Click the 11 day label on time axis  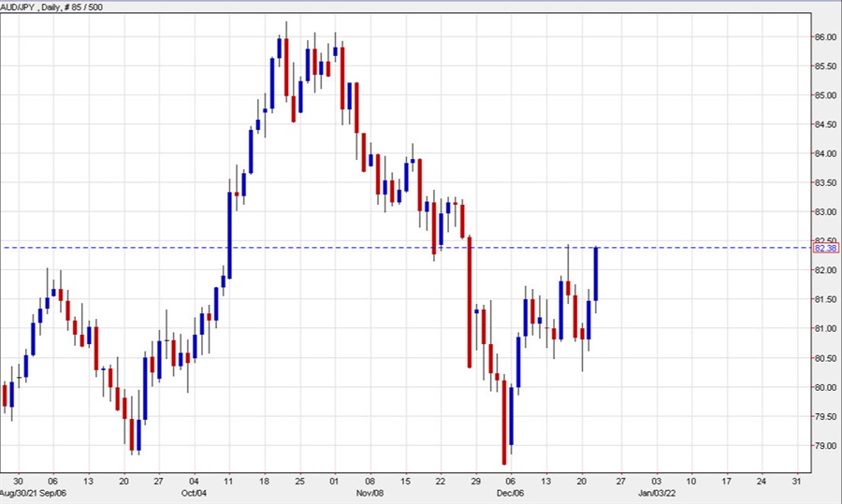click(229, 482)
